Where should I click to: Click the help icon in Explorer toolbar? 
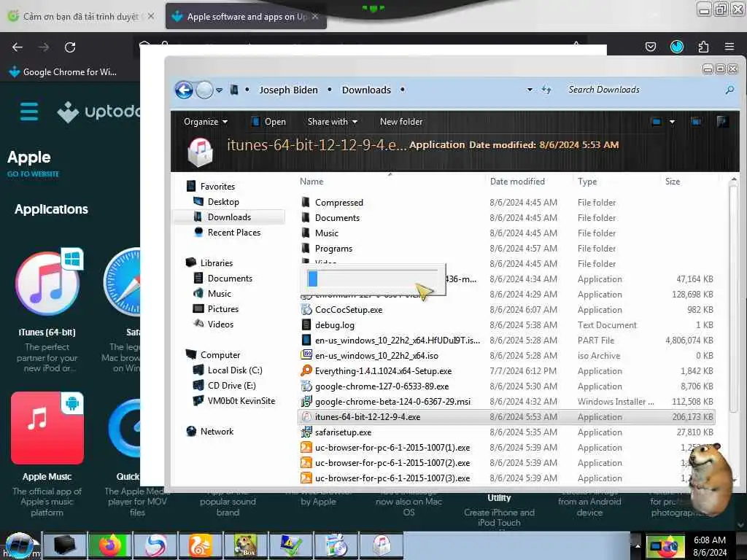[x=722, y=122]
